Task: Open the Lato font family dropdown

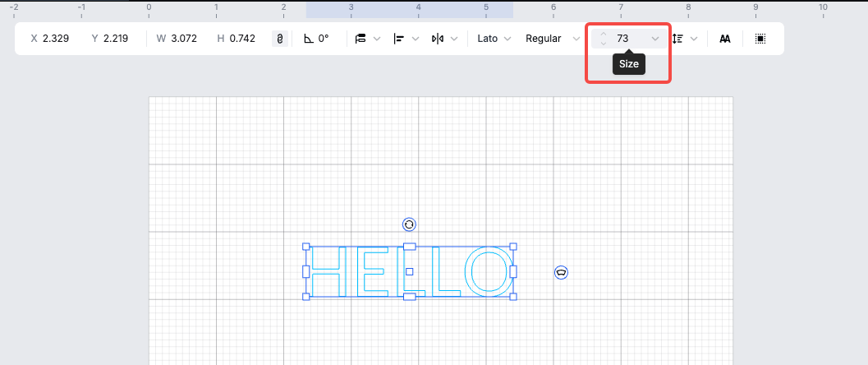Action: pyautogui.click(x=494, y=39)
